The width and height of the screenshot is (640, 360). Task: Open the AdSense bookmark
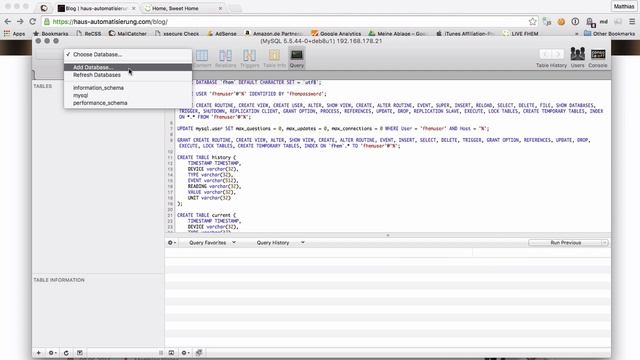(x=222, y=33)
